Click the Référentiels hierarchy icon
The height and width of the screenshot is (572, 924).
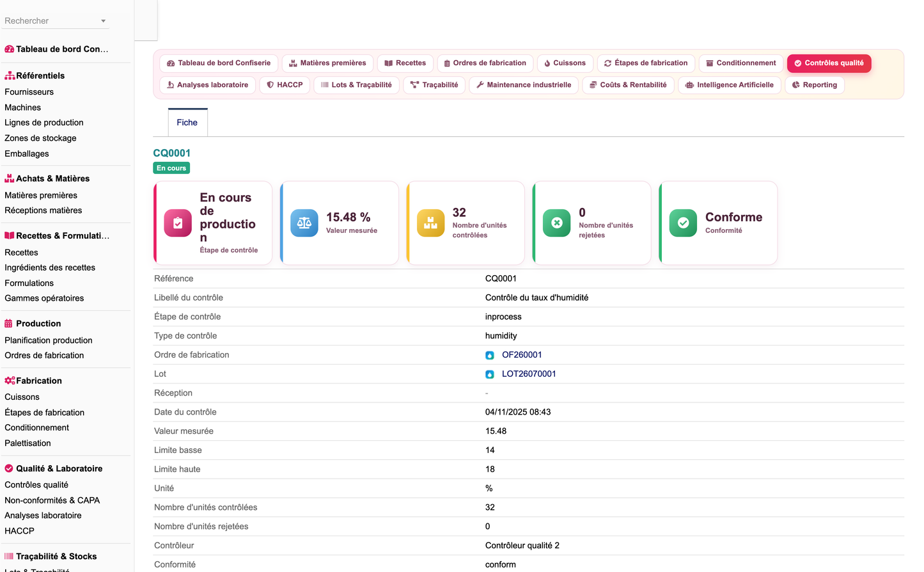(x=10, y=75)
